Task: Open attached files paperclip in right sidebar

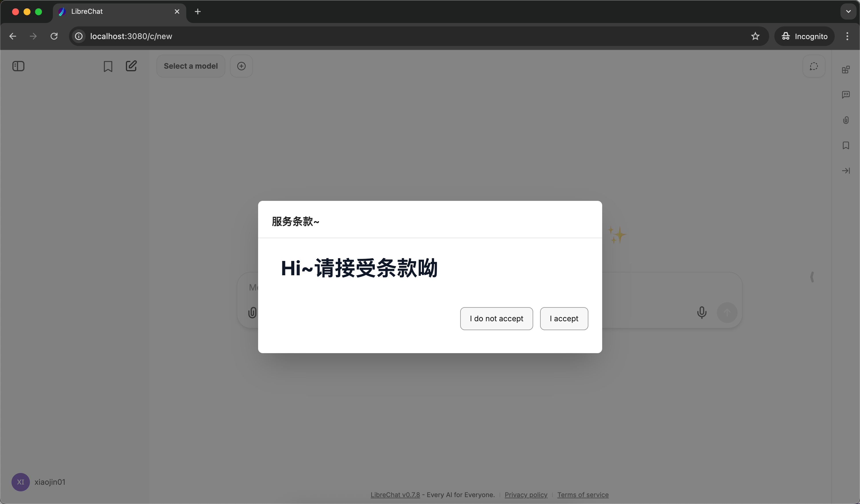Action: (846, 120)
